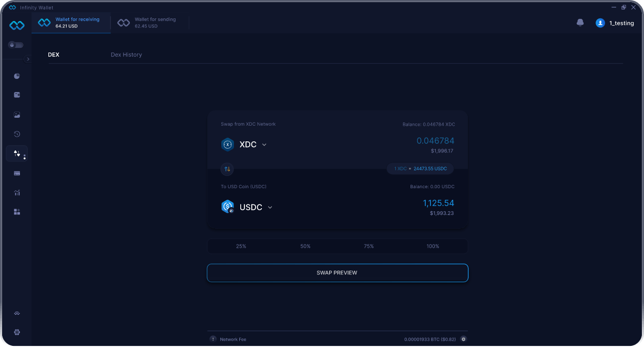The width and height of the screenshot is (644, 348).
Task: Flip swap direction with arrows button
Action: (228, 169)
